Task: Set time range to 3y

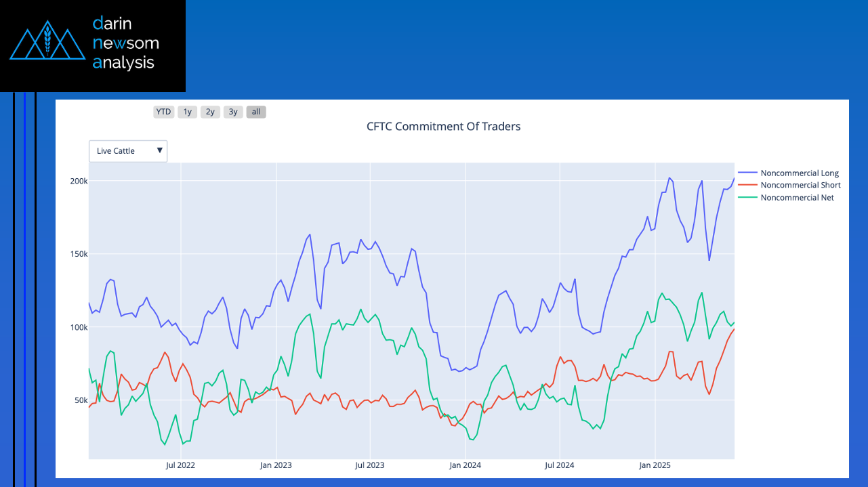Action: [233, 112]
